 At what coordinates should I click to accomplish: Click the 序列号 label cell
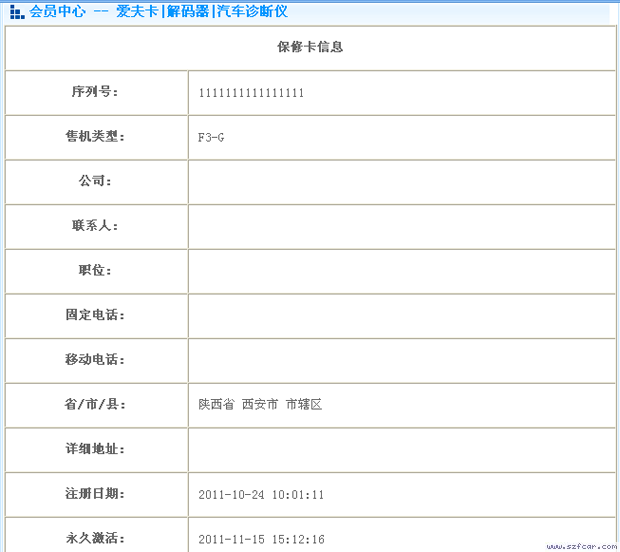pos(95,93)
